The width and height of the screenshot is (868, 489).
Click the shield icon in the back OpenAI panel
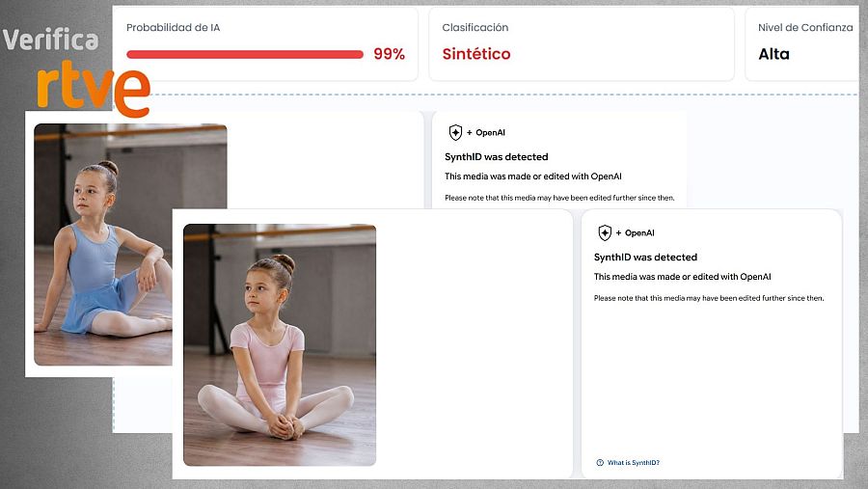coord(455,132)
